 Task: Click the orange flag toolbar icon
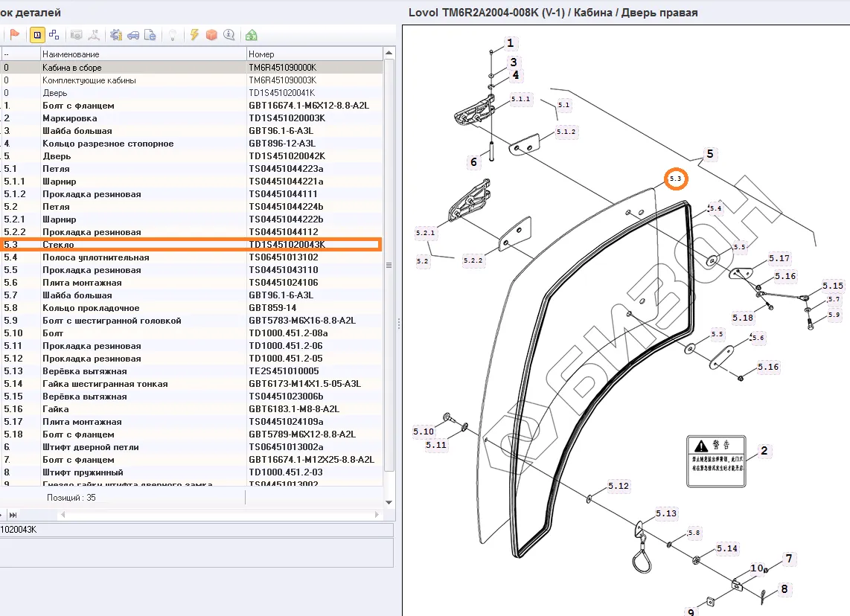click(14, 35)
